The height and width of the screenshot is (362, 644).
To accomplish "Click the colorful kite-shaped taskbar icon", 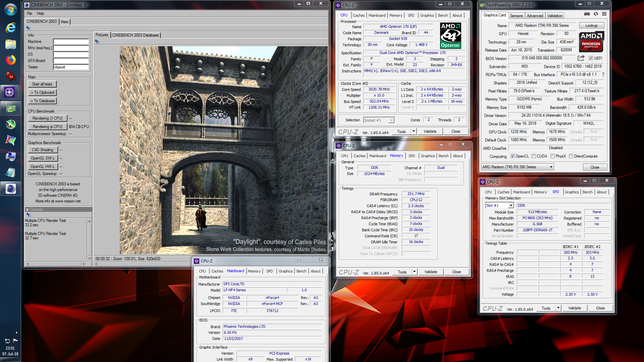I will tap(10, 140).
